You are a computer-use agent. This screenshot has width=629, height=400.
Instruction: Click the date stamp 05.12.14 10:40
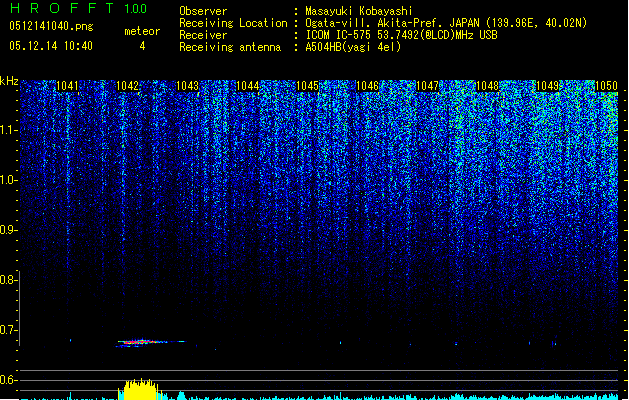[x=51, y=46]
